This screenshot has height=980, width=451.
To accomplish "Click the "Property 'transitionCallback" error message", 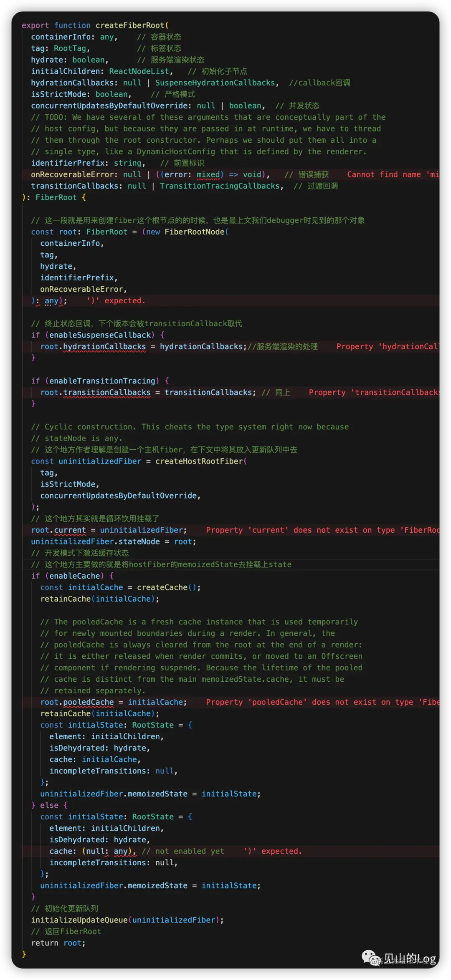I will click(374, 393).
